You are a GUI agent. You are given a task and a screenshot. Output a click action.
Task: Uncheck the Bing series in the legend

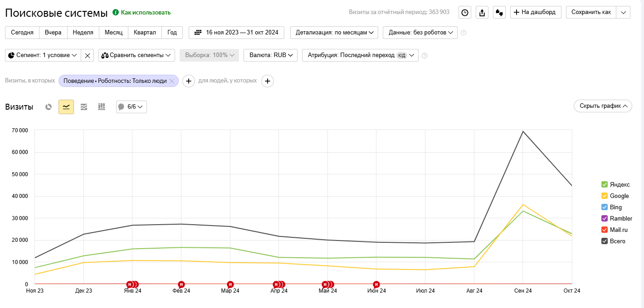click(605, 207)
